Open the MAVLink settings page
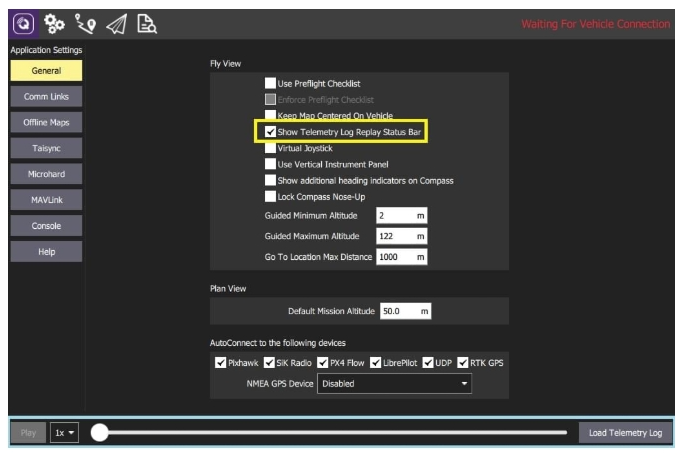This screenshot has height=455, width=683. (46, 200)
